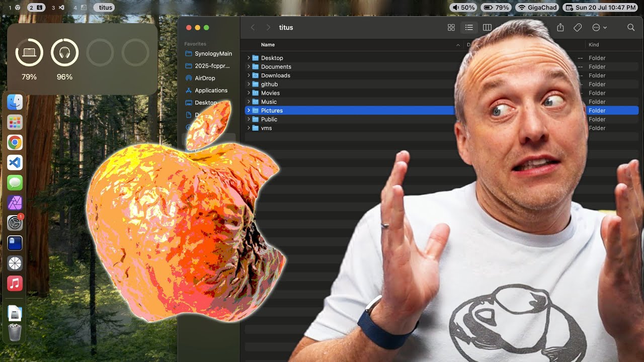The height and width of the screenshot is (362, 644).
Task: Click the Edit Tags icon in Finder
Action: coord(578,28)
